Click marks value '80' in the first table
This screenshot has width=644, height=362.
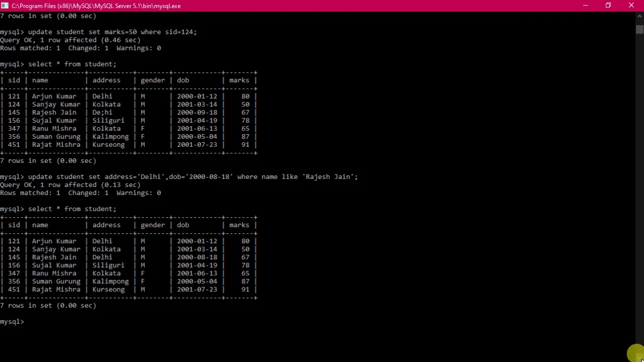(245, 97)
